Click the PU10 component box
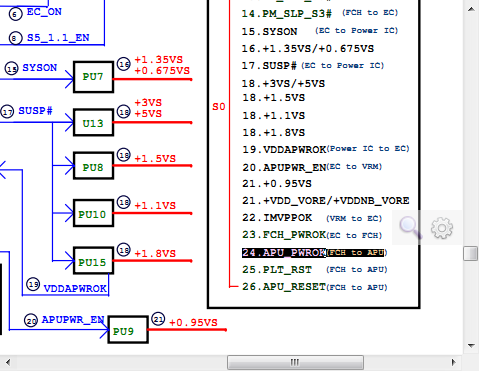The width and height of the screenshot is (479, 371). click(x=93, y=213)
